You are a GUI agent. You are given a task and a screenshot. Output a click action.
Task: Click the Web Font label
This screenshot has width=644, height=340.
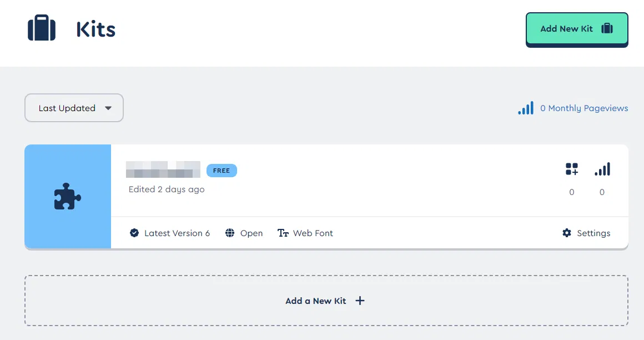click(313, 233)
